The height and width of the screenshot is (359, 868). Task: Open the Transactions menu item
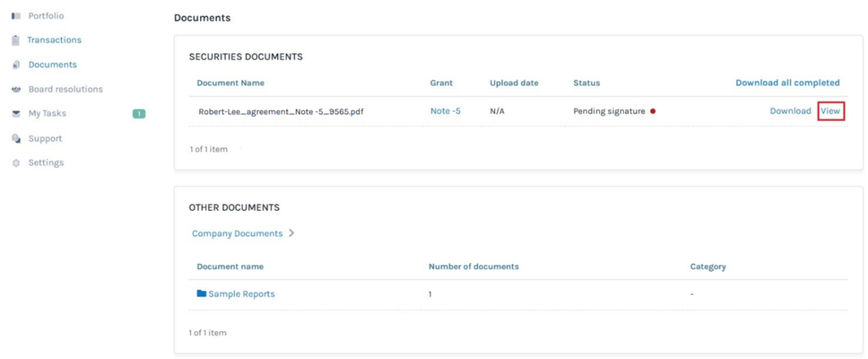point(54,40)
